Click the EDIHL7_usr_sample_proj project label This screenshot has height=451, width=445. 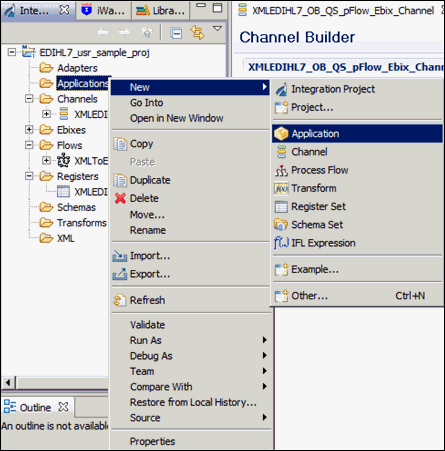95,52
